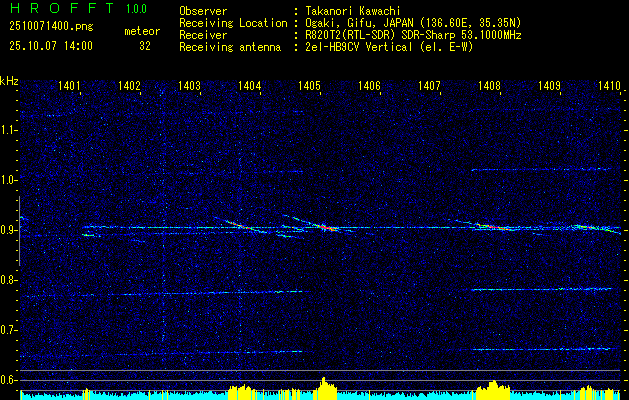Select the Ogaki, Gifu, JAPAN location text
The image size is (629, 400).
tap(413, 23)
